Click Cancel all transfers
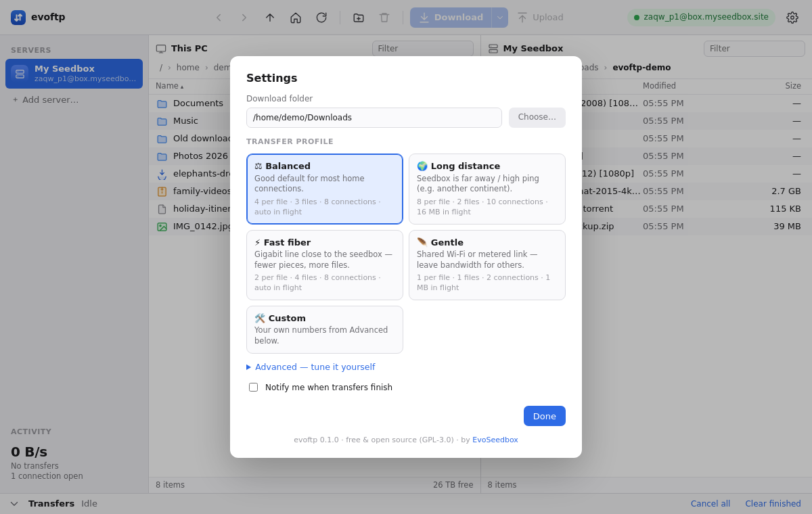Screen dimensions: 812x514 tap(710, 504)
